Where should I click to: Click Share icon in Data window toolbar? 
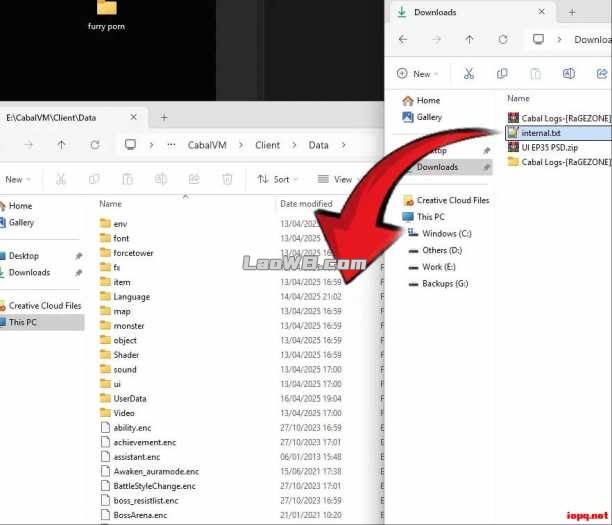(x=194, y=179)
